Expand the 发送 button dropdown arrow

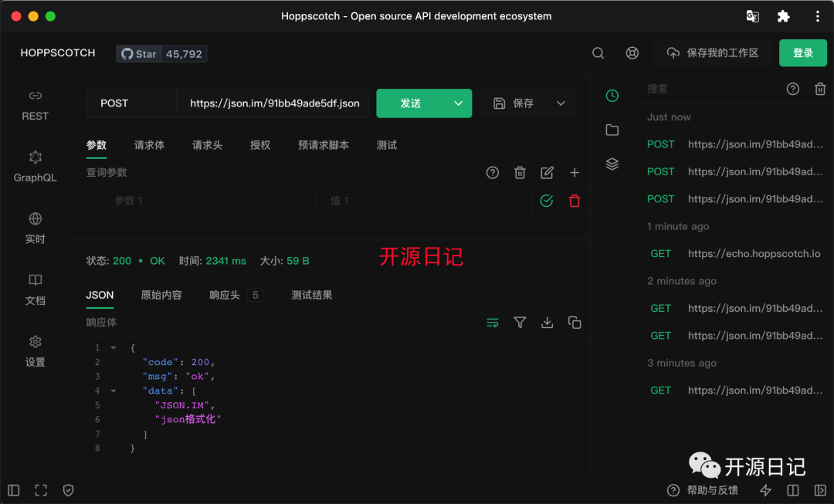click(459, 103)
